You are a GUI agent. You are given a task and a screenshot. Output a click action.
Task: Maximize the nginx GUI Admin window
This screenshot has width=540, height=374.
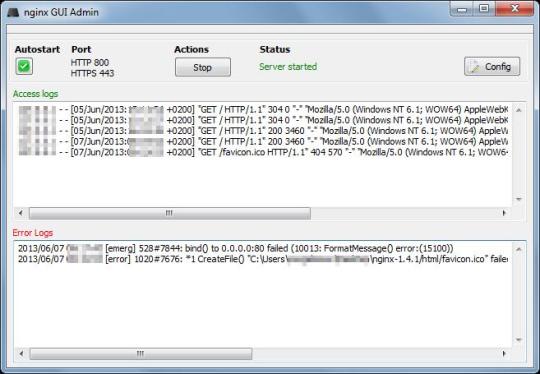coord(484,9)
